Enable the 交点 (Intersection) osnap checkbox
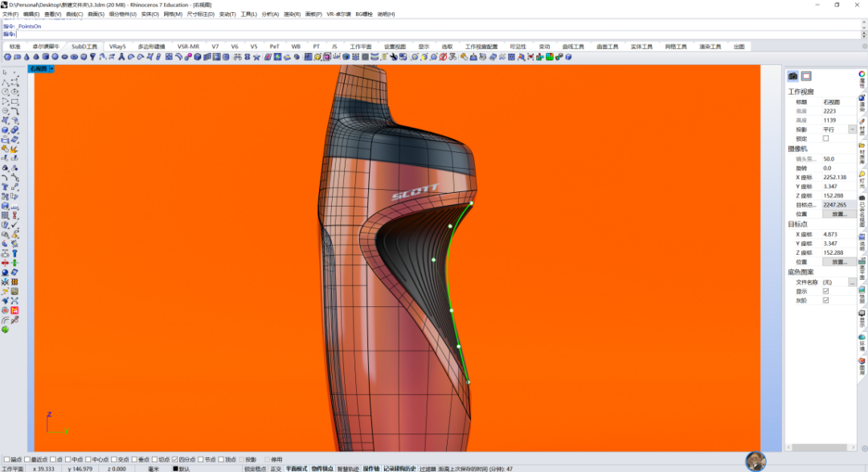The width and height of the screenshot is (868, 472). pos(114,459)
